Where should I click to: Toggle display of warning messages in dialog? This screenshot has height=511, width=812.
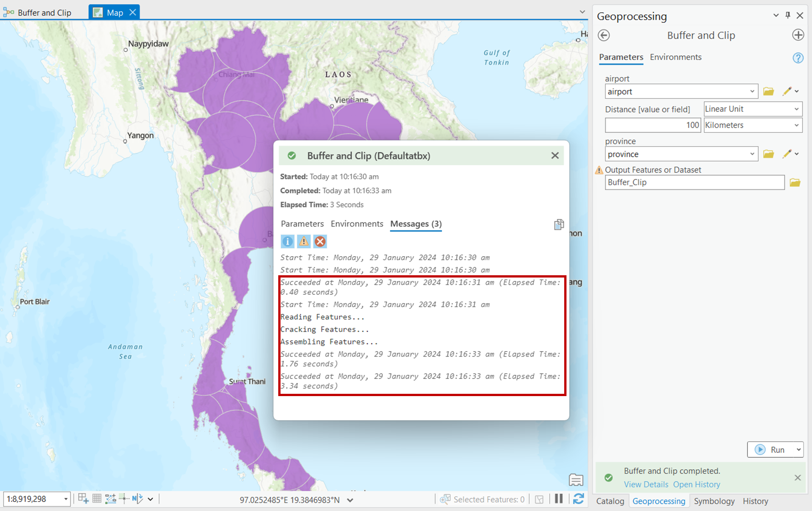(304, 241)
